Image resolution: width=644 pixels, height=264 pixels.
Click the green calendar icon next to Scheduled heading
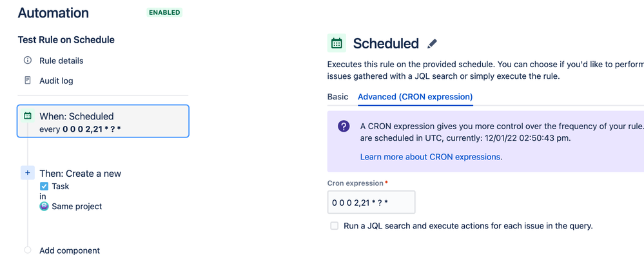point(337,43)
